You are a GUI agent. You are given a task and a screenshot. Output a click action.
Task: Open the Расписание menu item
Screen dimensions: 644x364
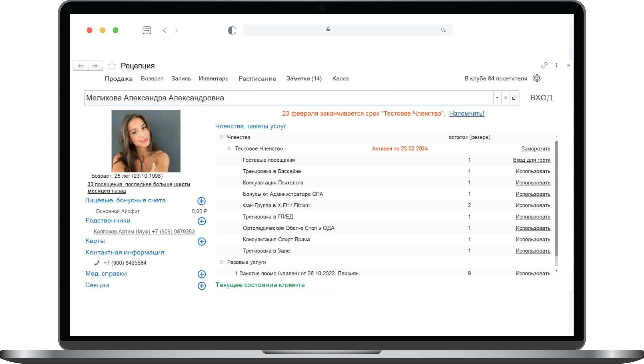pos(257,78)
